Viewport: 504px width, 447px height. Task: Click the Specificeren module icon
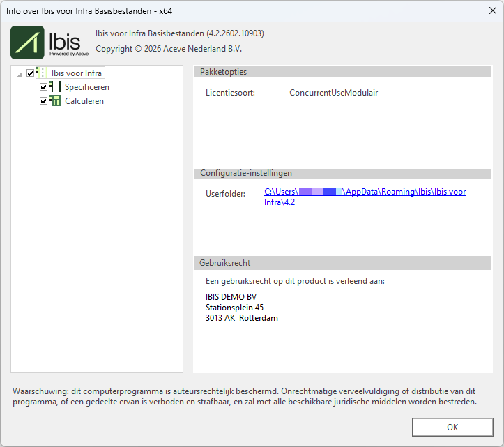click(x=55, y=87)
